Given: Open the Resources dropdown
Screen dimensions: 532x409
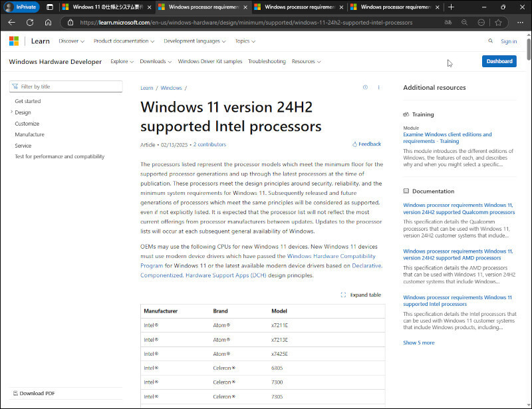Looking at the screenshot, I should coord(306,61).
